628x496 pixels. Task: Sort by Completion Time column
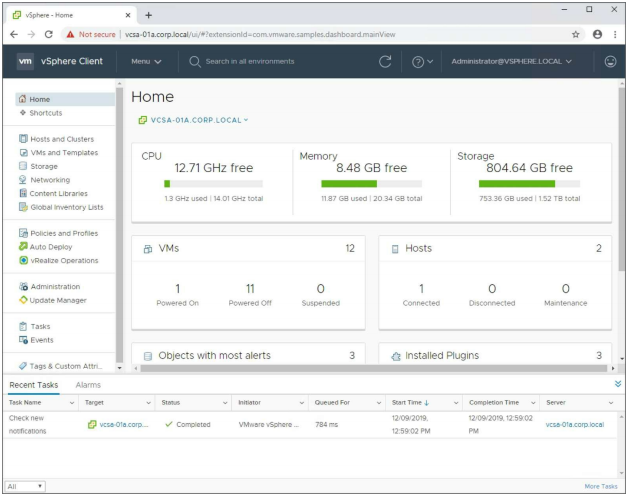[494, 402]
